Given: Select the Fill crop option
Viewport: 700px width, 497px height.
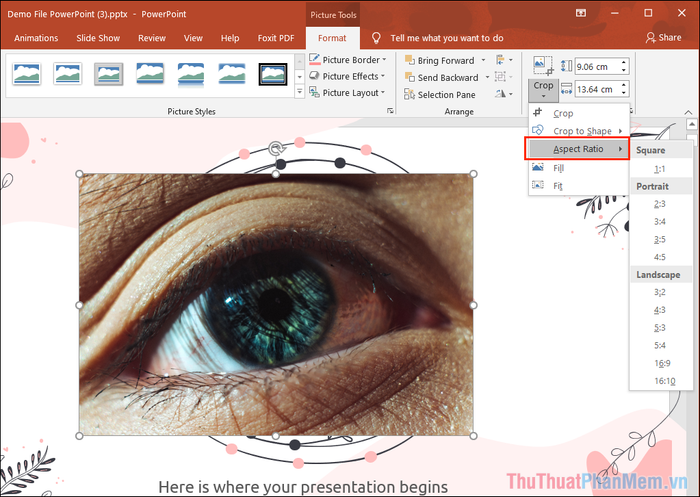Looking at the screenshot, I should click(x=579, y=168).
